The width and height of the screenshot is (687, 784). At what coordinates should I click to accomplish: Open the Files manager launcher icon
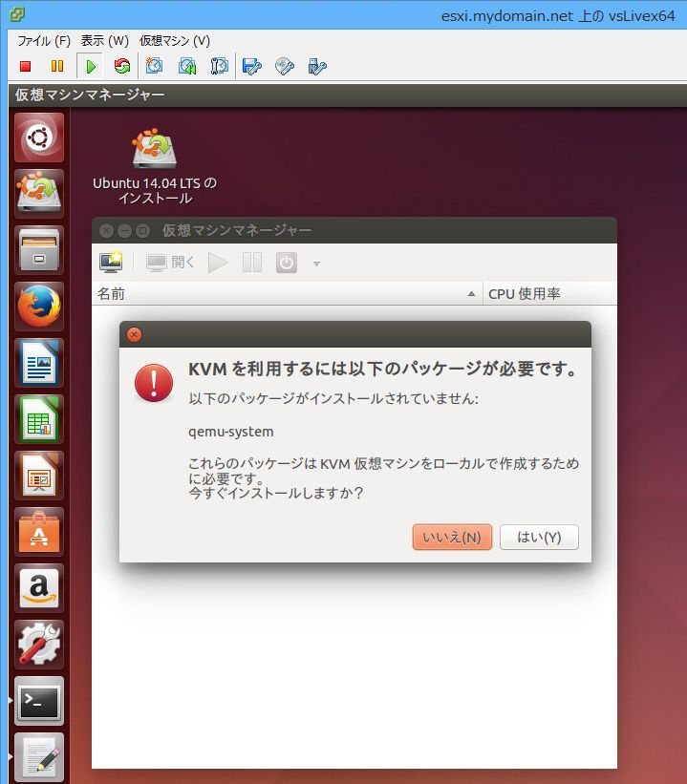coord(39,250)
